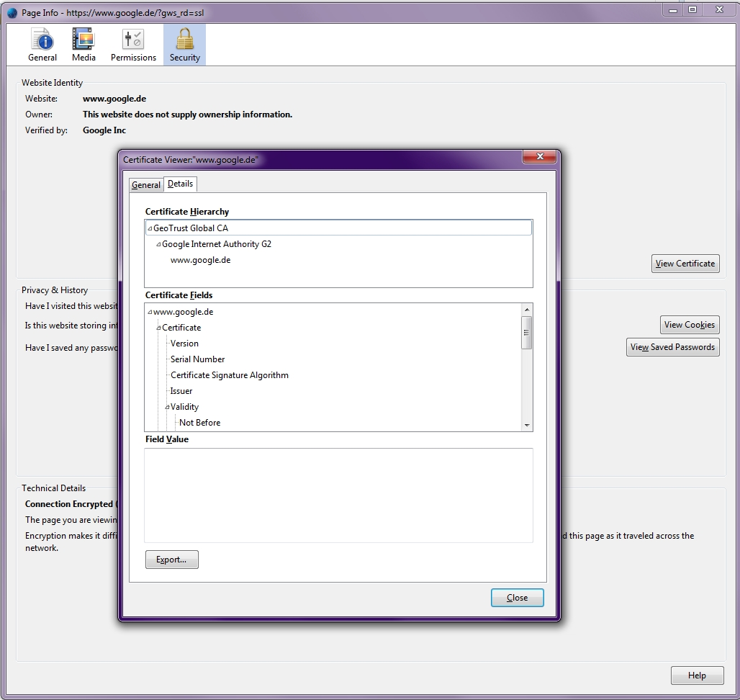Click Close in the Certificate Viewer
The image size is (740, 700).
click(x=518, y=598)
